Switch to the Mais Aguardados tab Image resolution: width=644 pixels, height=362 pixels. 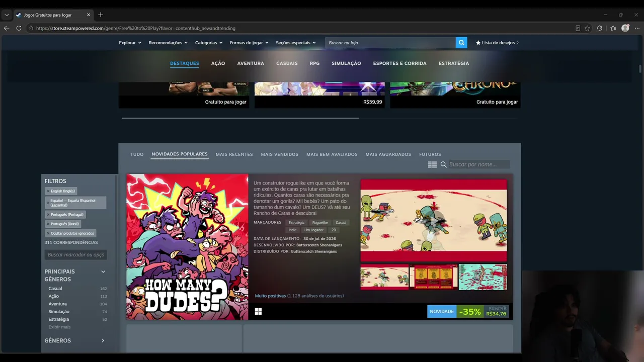(x=388, y=154)
